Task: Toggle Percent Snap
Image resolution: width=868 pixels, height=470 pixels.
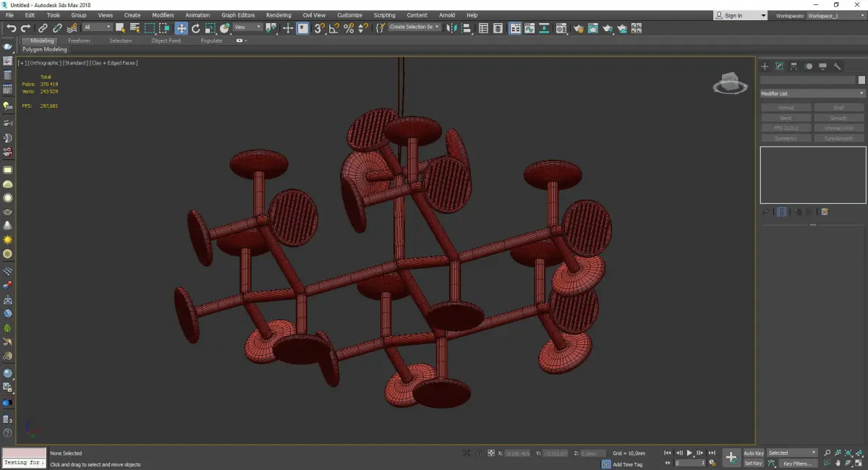Action: [x=349, y=28]
